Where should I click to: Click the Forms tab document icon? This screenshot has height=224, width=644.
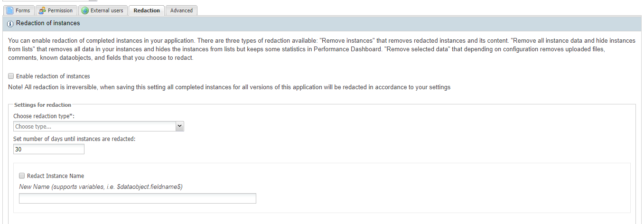(x=10, y=10)
